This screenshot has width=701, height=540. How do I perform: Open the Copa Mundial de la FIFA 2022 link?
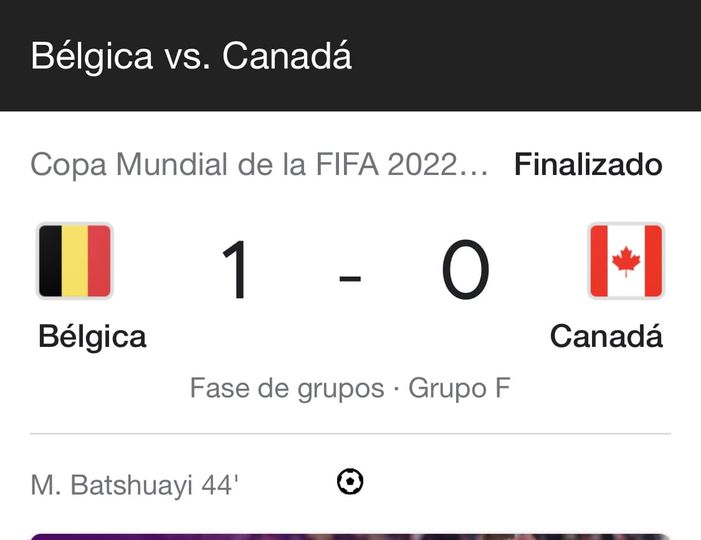[x=259, y=164]
